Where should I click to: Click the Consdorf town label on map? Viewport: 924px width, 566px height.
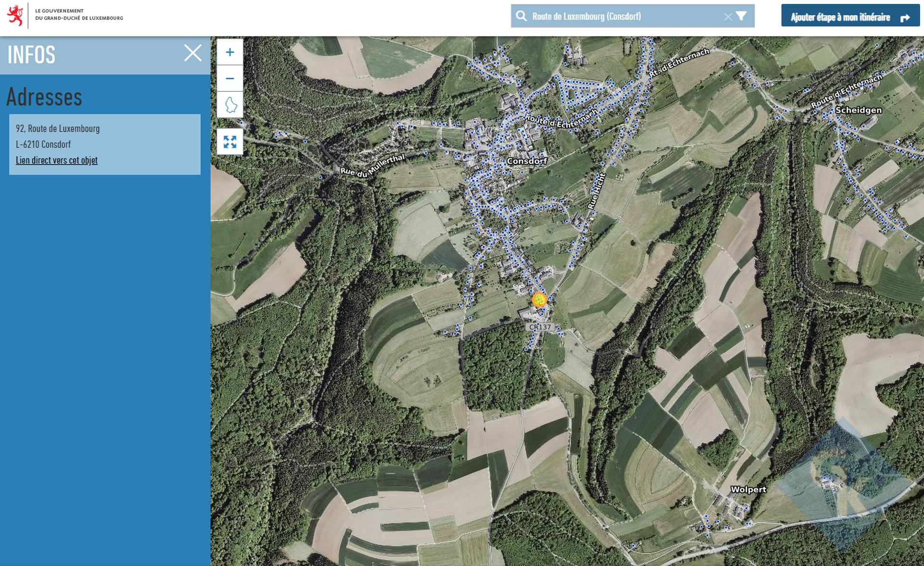[526, 161]
